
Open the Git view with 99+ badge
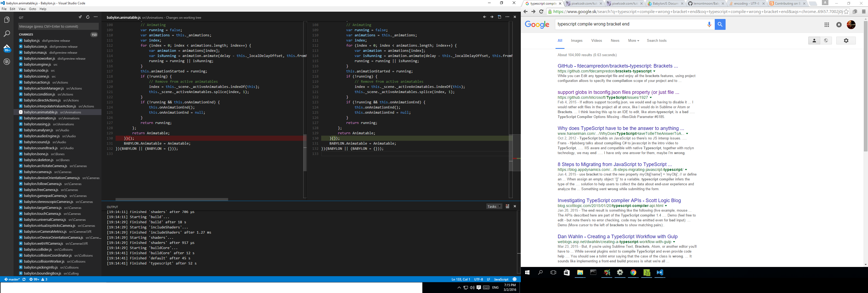[7, 48]
